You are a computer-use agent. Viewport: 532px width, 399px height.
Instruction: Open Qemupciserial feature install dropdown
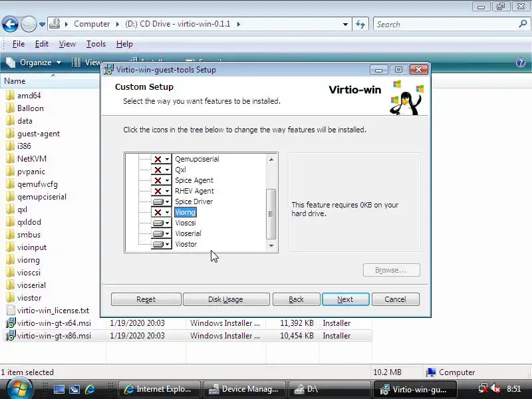161,159
